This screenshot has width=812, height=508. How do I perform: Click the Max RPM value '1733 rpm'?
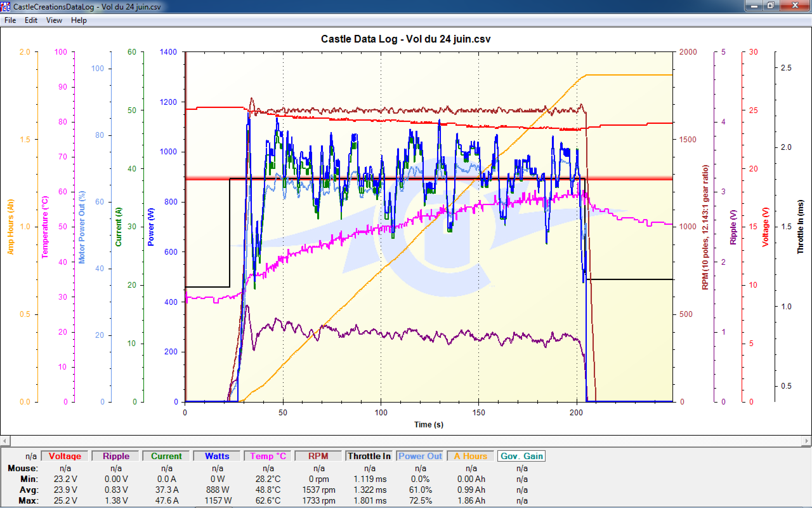click(x=319, y=500)
